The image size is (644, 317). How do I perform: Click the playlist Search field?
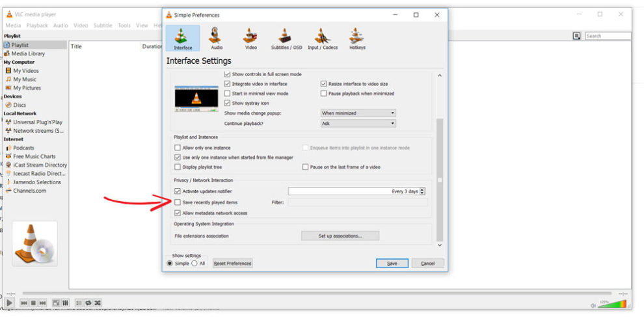608,36
